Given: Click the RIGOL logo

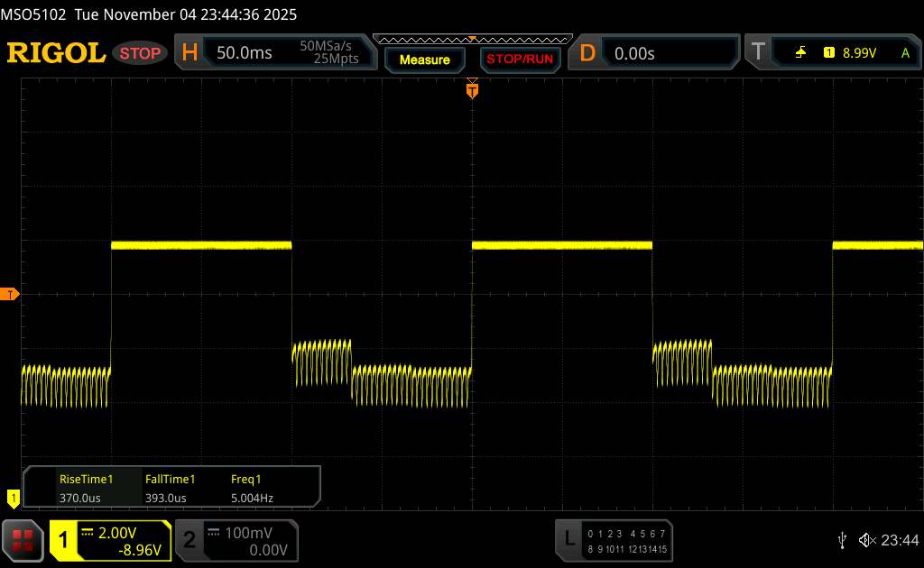Looking at the screenshot, I should pyautogui.click(x=56, y=53).
